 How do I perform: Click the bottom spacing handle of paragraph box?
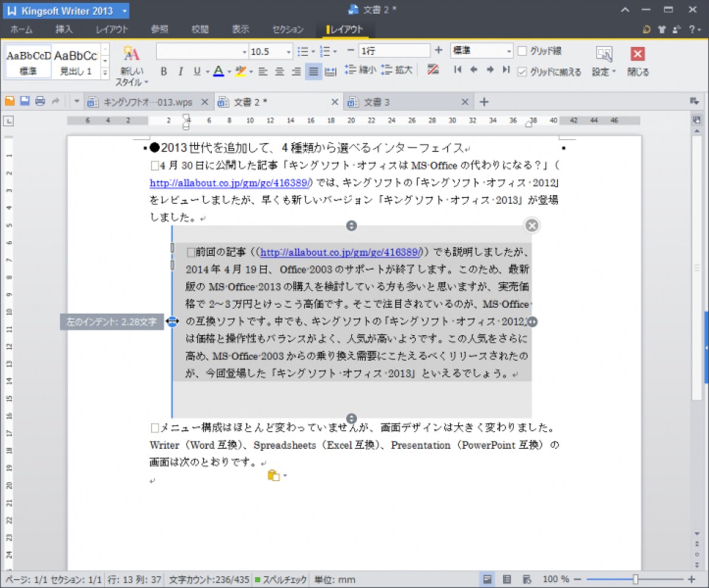coord(352,418)
